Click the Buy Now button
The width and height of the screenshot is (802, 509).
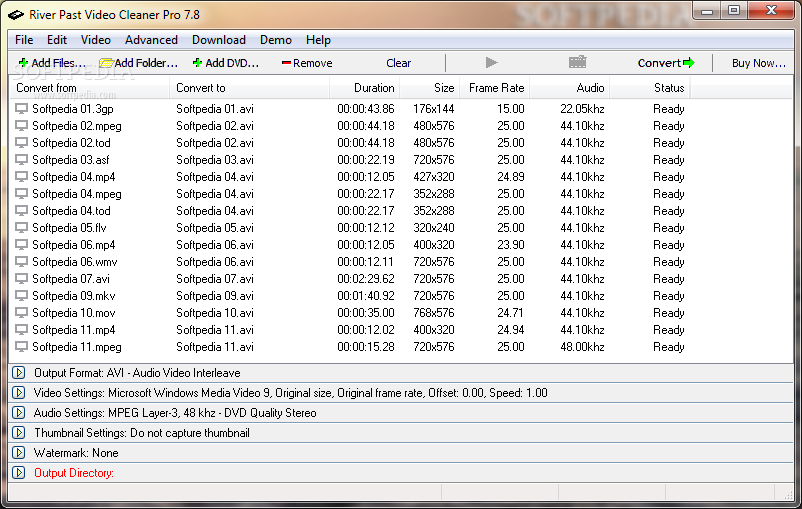(759, 63)
